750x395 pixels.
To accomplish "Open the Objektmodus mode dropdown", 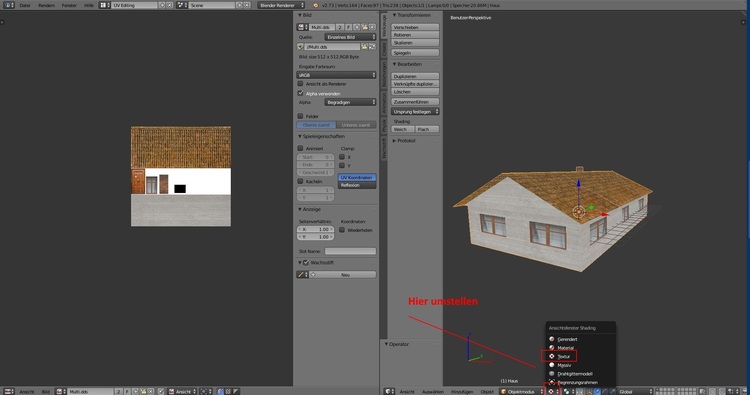I will pos(521,392).
